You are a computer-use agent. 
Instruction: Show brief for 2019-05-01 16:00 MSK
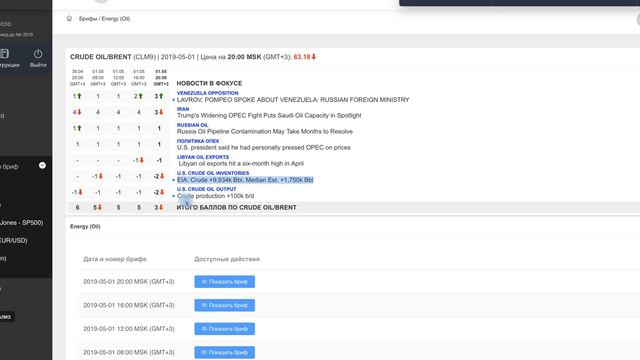tap(224, 305)
